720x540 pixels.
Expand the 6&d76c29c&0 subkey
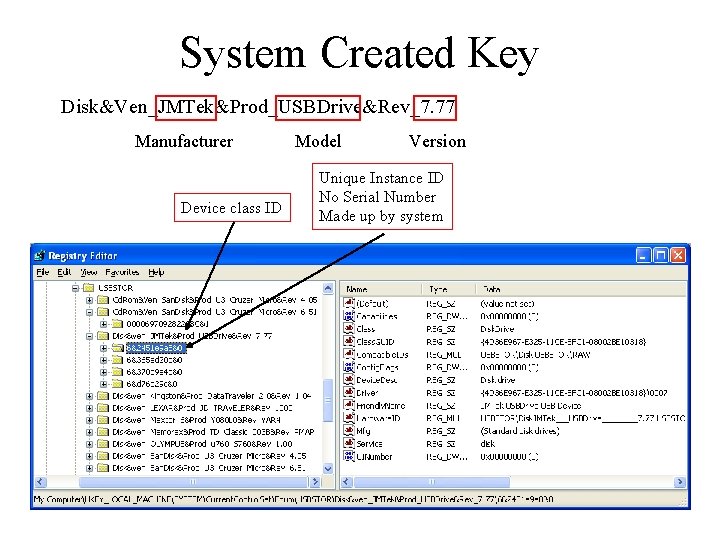104,384
